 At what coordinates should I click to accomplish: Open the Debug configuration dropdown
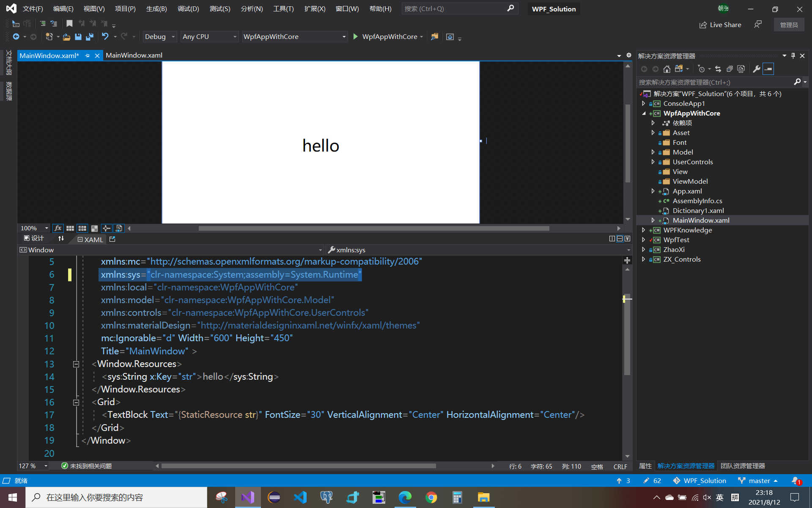pyautogui.click(x=160, y=37)
